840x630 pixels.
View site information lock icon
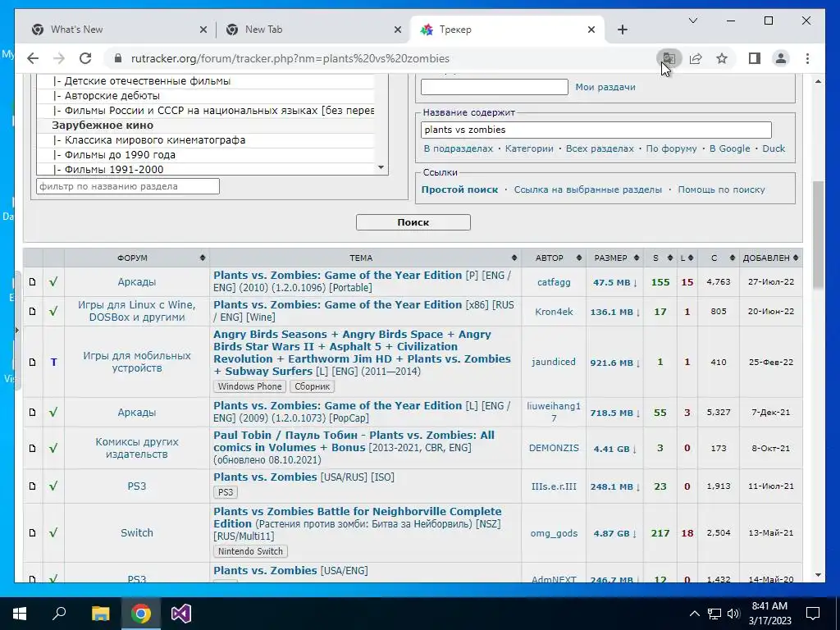coord(118,58)
